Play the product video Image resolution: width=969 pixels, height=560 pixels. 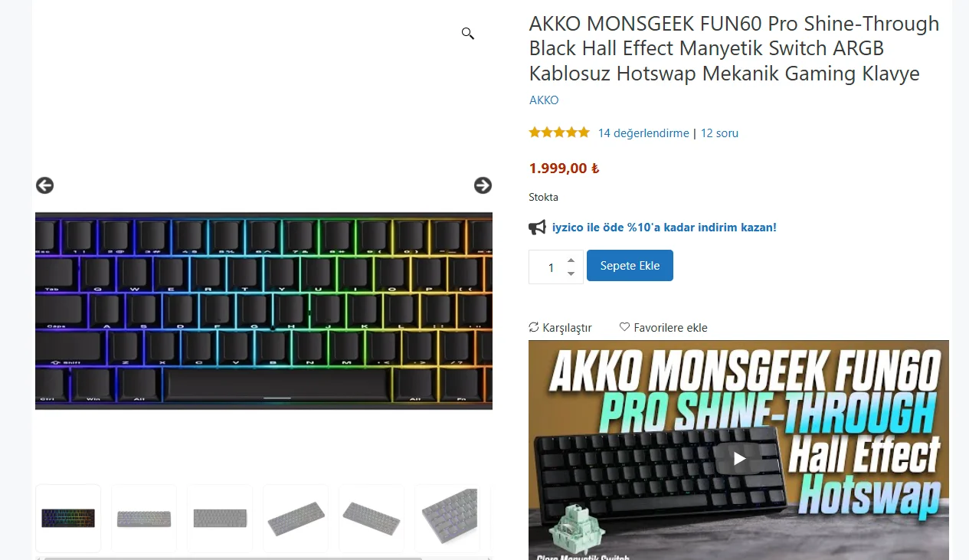pos(738,458)
